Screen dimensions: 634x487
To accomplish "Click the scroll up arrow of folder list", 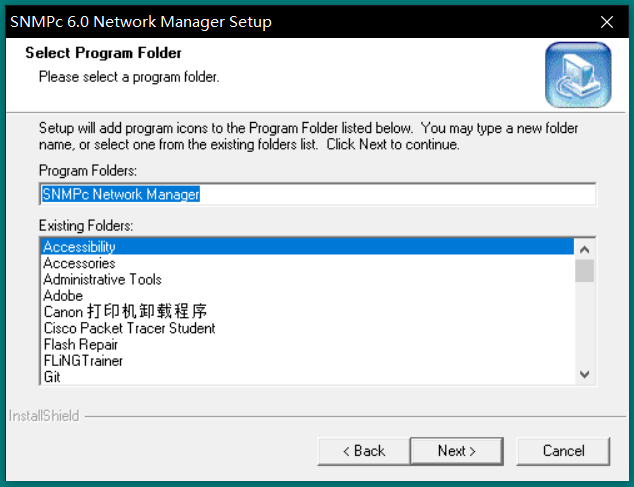I will [x=585, y=248].
